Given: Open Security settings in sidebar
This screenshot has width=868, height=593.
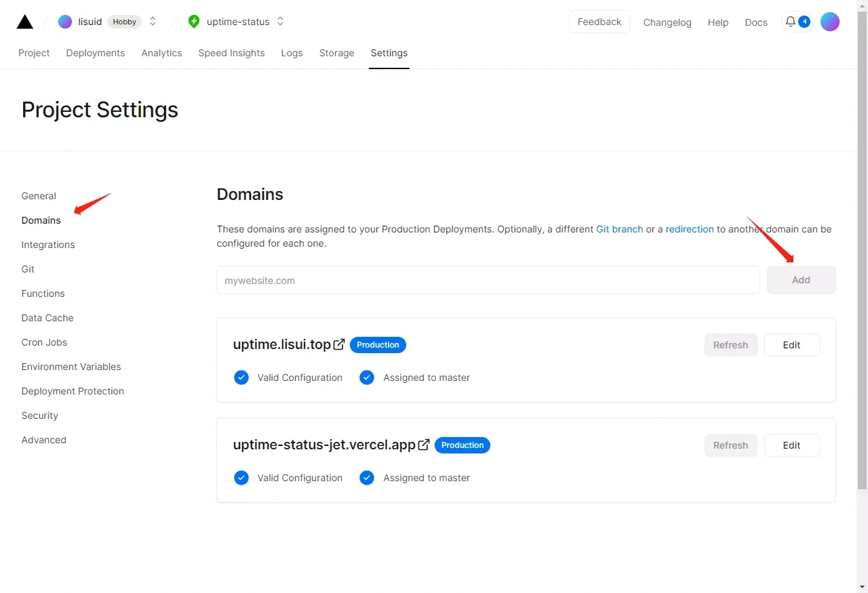Looking at the screenshot, I should pyautogui.click(x=40, y=415).
